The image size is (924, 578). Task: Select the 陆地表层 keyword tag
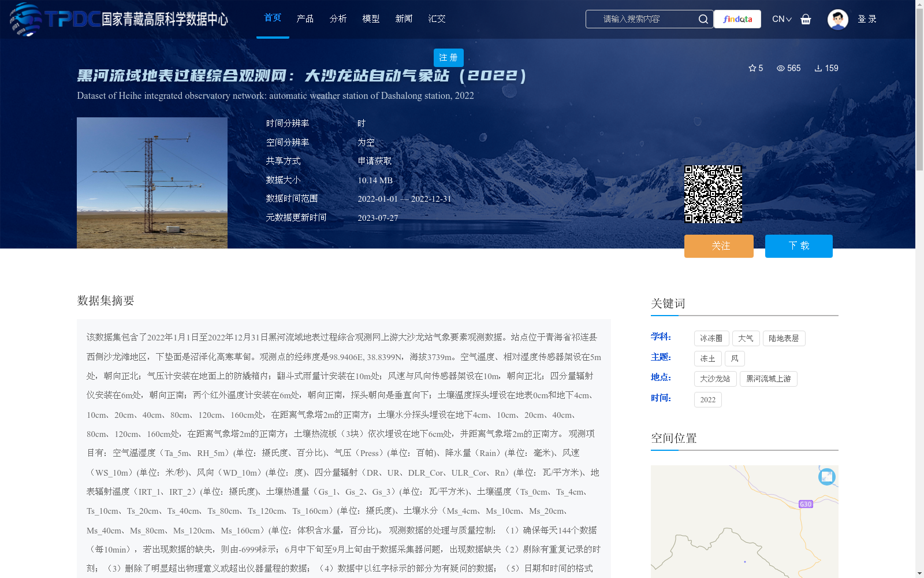pyautogui.click(x=784, y=338)
